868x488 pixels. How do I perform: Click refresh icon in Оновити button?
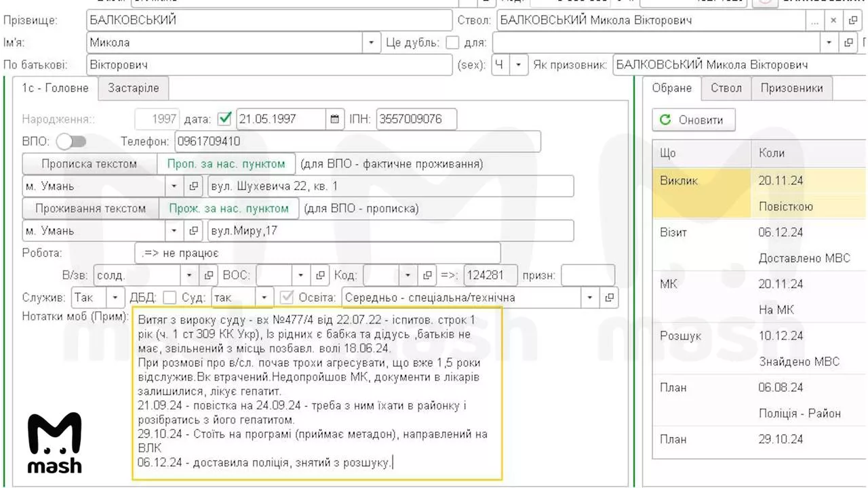click(665, 120)
